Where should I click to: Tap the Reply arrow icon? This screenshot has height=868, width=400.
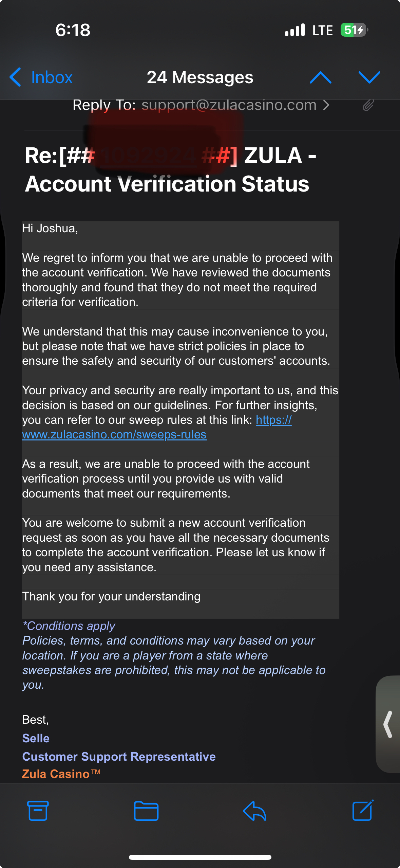254,811
